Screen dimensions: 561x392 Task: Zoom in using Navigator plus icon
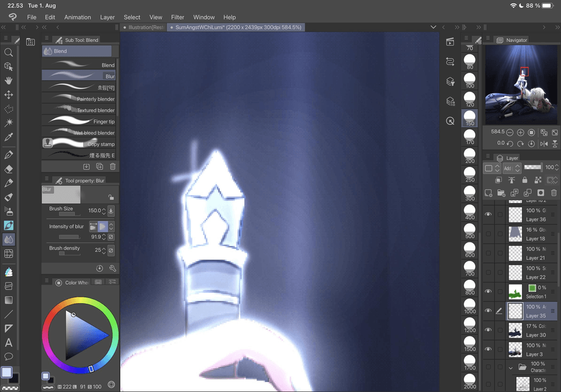521,133
